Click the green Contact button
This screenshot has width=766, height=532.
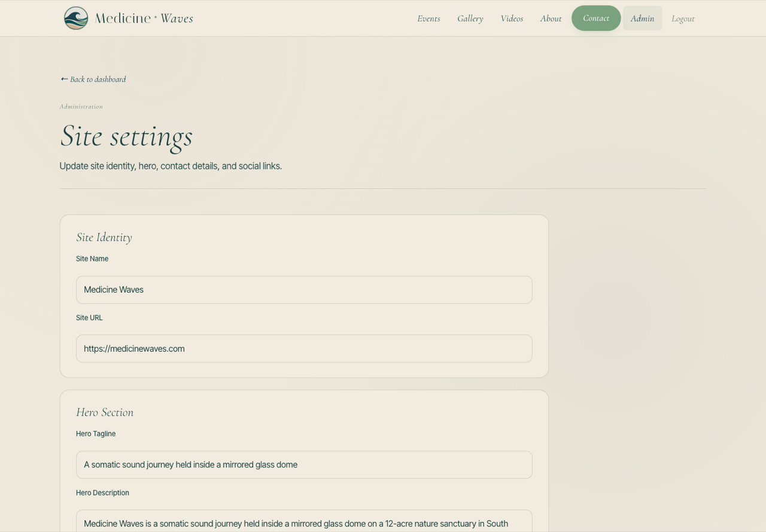596,18
